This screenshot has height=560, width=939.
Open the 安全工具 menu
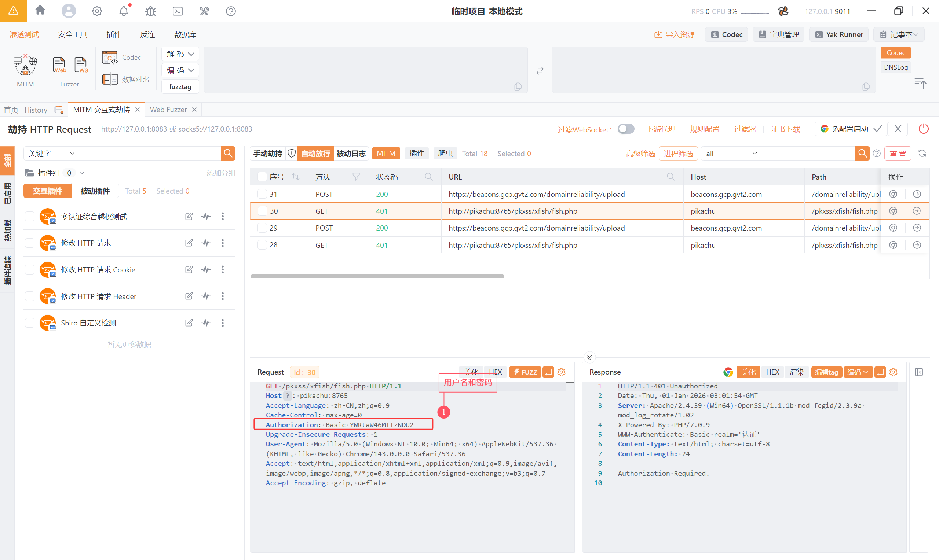tap(73, 34)
